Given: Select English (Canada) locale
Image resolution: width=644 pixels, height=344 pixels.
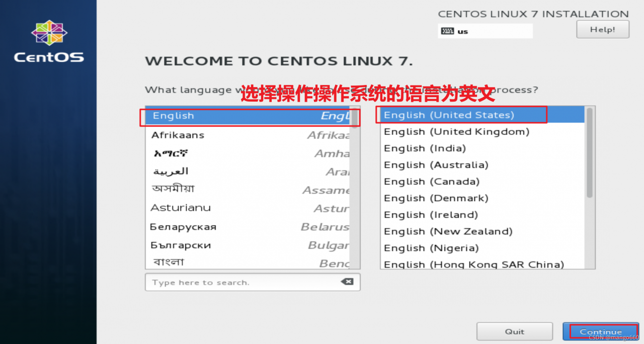Looking at the screenshot, I should (430, 181).
